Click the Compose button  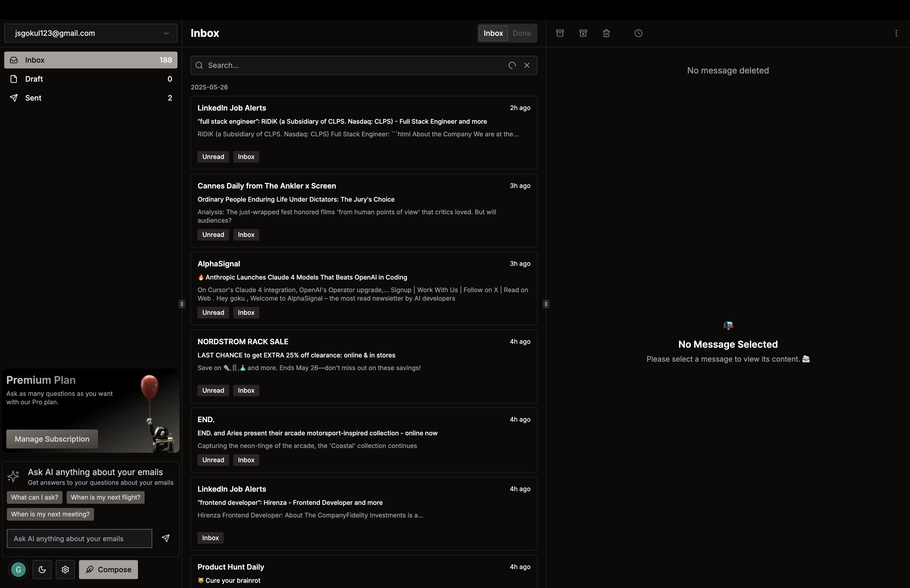click(x=108, y=569)
